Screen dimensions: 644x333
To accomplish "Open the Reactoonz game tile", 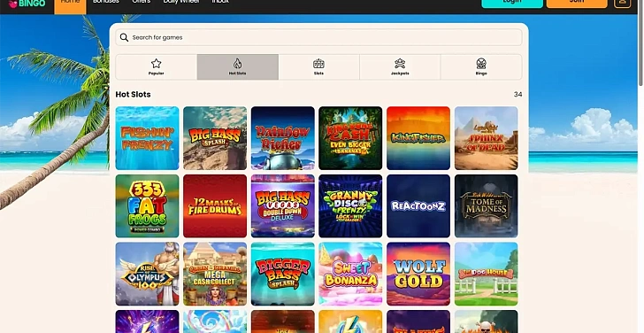I will coord(418,206).
